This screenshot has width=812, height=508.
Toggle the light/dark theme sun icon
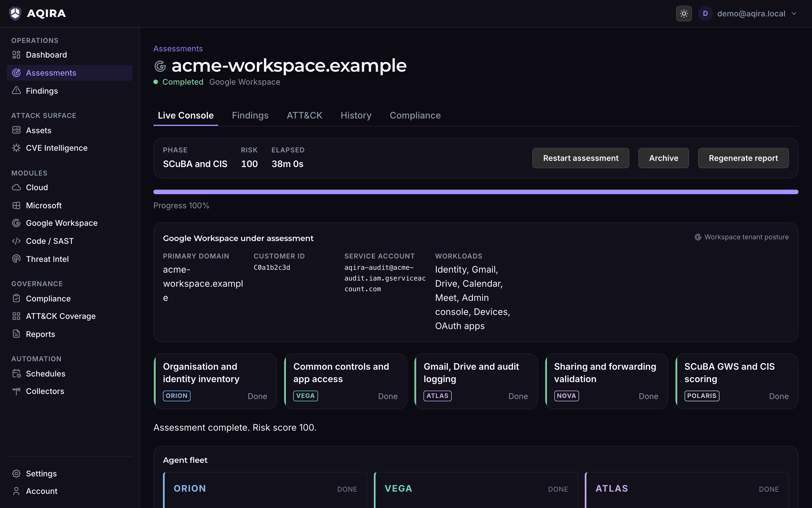pyautogui.click(x=683, y=14)
